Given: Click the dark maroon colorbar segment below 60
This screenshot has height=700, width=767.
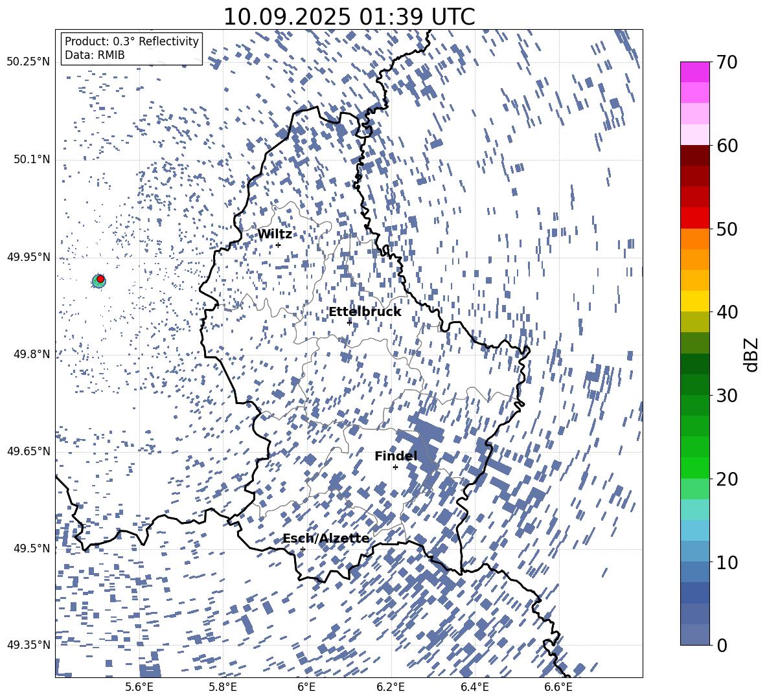Looking at the screenshot, I should (x=694, y=155).
